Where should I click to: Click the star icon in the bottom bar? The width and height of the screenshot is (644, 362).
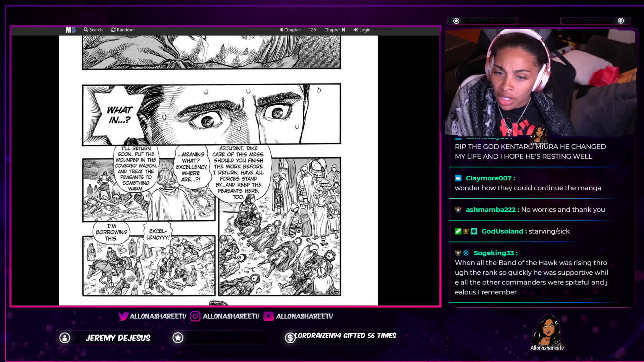tap(178, 338)
